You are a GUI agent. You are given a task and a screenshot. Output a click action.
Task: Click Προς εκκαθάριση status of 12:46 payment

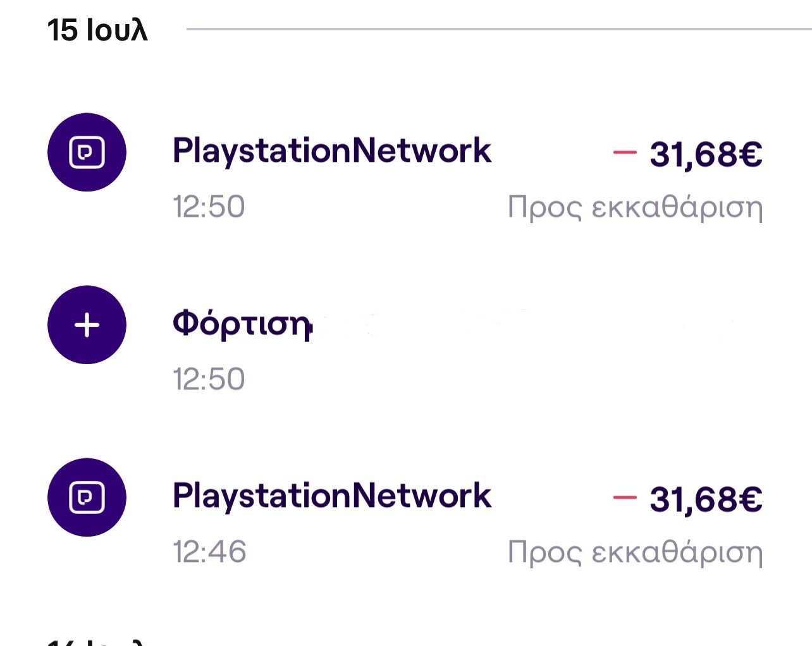[x=635, y=552]
